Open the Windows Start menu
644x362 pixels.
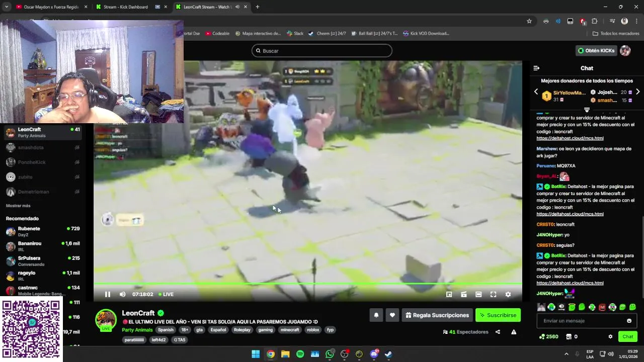256,354
